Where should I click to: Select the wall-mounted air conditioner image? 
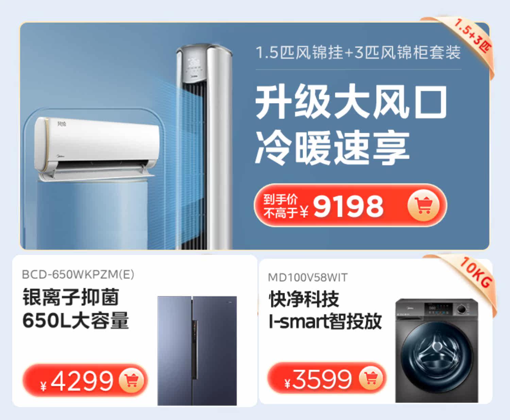(x=97, y=148)
